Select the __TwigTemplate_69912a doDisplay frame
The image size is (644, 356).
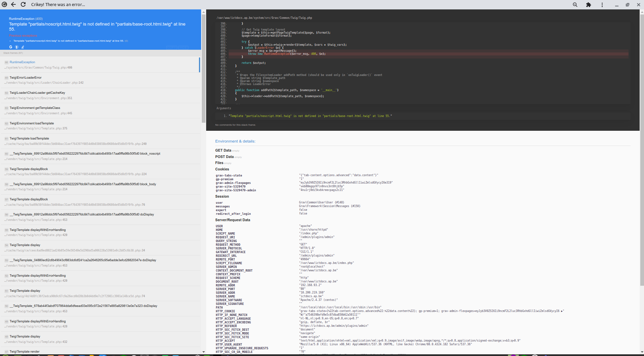click(100, 217)
